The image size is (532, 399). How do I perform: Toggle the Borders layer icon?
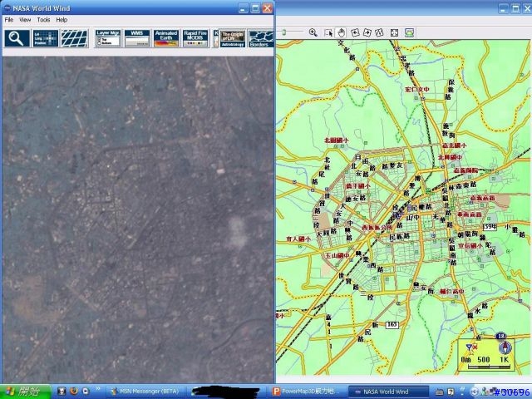261,38
